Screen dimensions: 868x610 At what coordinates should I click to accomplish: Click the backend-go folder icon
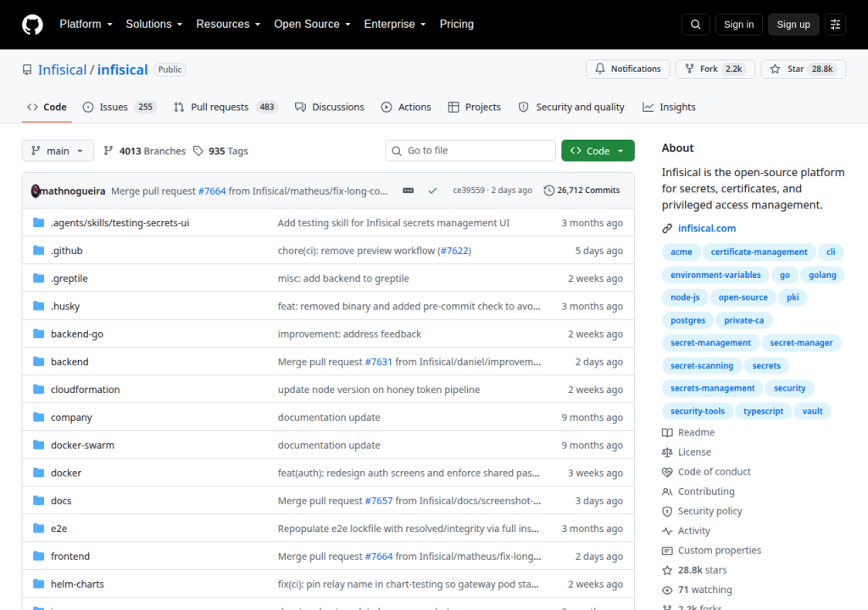(x=38, y=333)
